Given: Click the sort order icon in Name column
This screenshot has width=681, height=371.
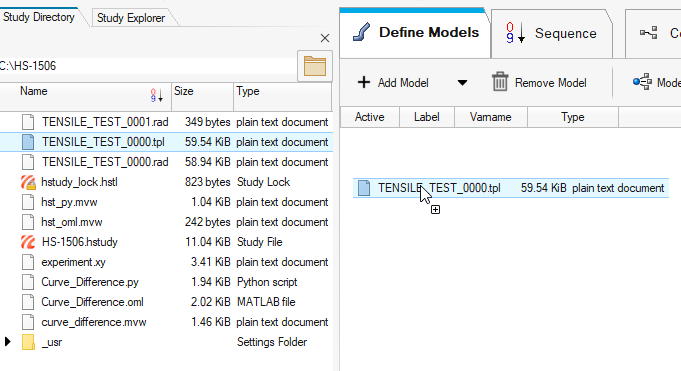Looking at the screenshot, I should pyautogui.click(x=157, y=95).
